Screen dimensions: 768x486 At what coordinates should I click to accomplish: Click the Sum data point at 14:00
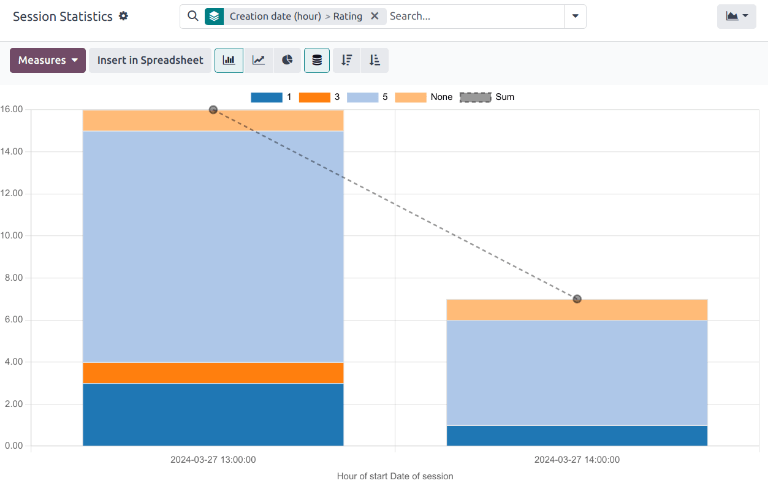point(577,299)
